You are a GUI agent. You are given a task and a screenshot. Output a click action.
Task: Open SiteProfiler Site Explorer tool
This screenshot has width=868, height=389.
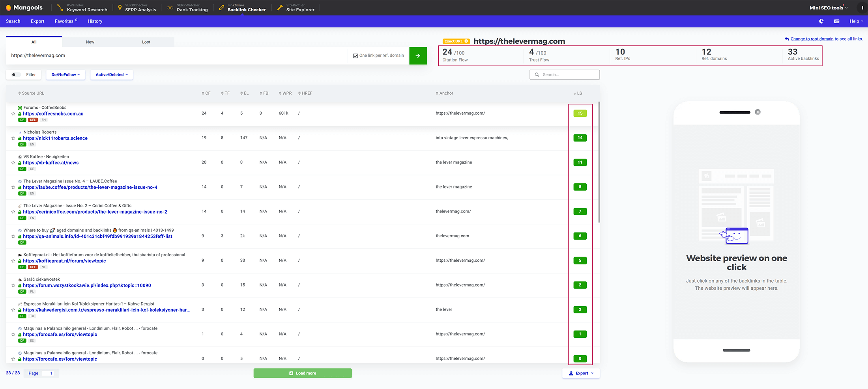296,7
